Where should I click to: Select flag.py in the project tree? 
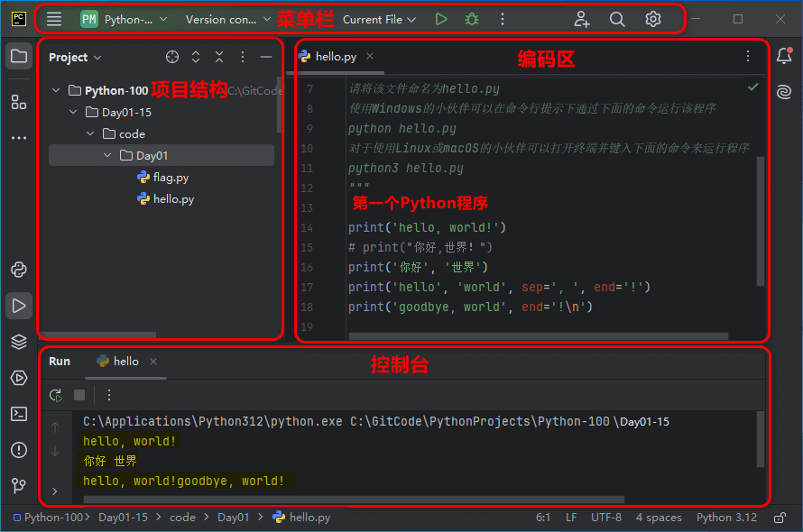tap(171, 178)
